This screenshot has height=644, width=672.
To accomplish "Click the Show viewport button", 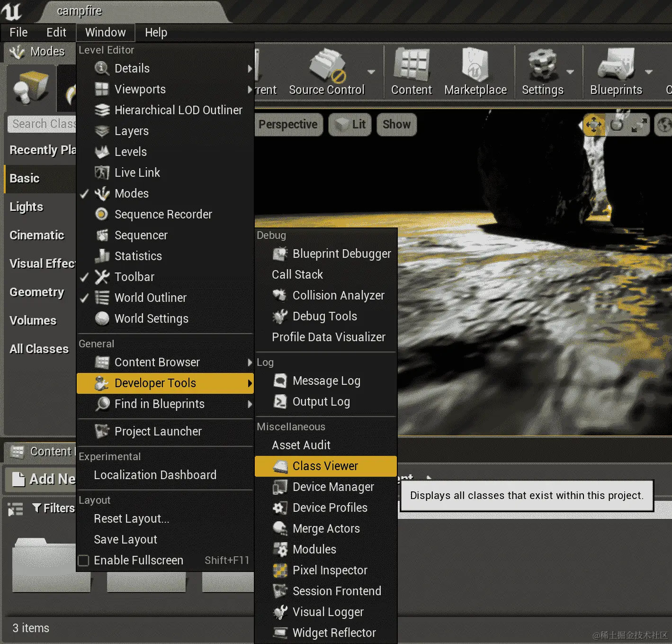I will tap(396, 125).
